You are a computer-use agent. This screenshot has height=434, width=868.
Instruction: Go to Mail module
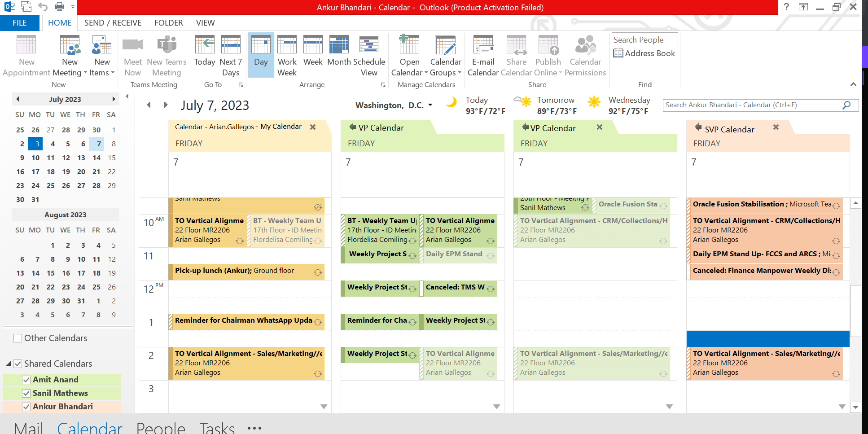(x=29, y=427)
